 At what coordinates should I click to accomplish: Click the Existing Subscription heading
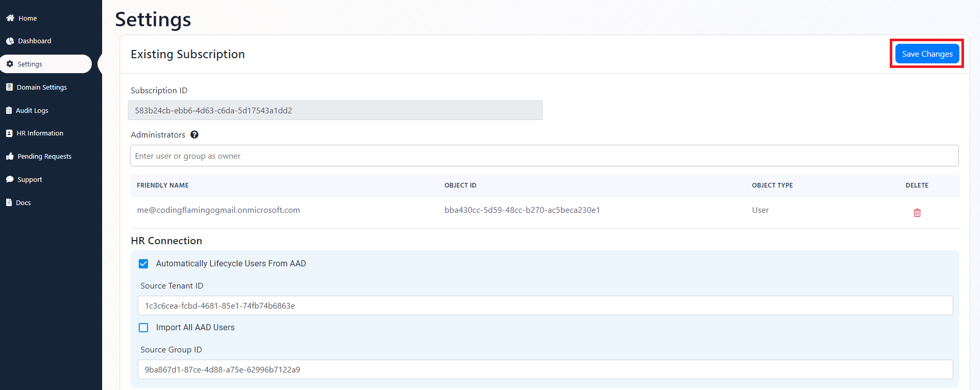coord(188,54)
